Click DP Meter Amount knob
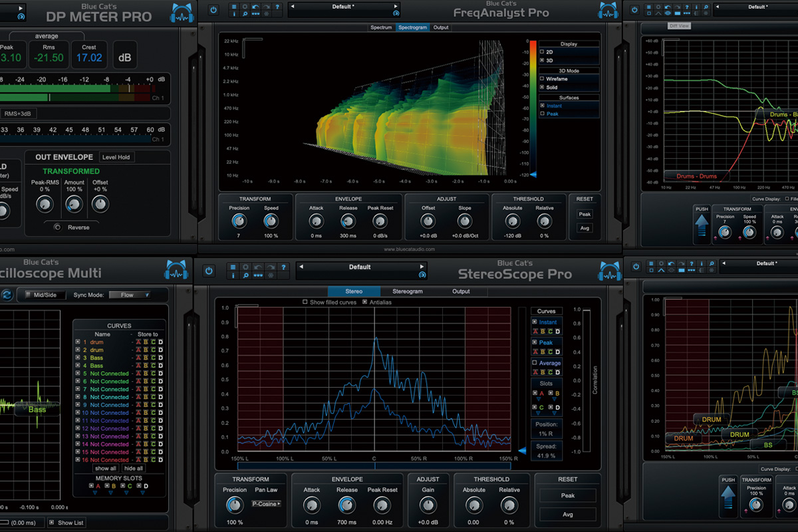Viewport: 798px width, 532px height. point(74,205)
